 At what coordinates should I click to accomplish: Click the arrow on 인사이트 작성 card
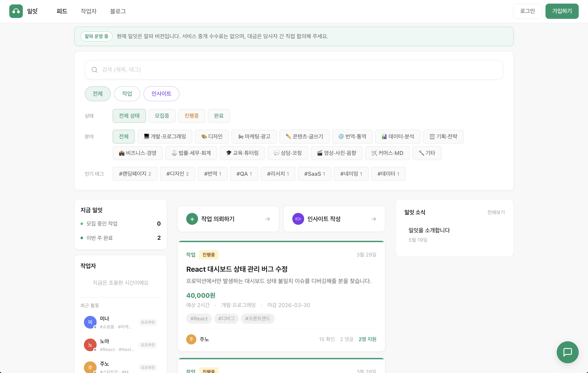(374, 219)
